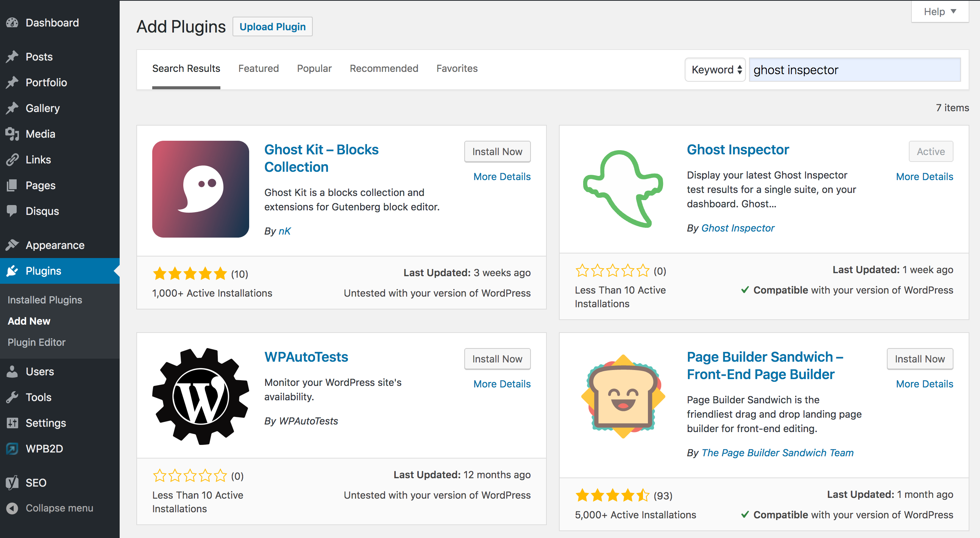980x538 pixels.
Task: Click the Collapse menu arrow icon
Action: 12,508
